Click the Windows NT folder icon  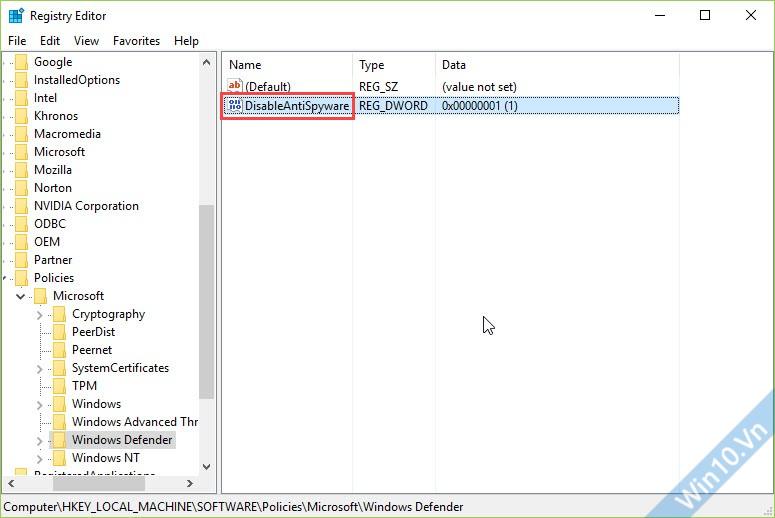[x=59, y=458]
